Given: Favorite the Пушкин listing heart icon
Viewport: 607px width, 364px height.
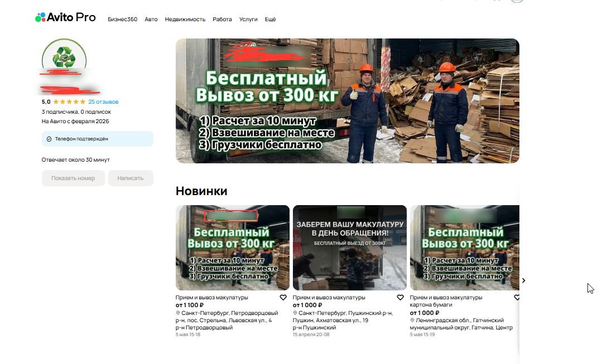Looking at the screenshot, I should (x=400, y=298).
